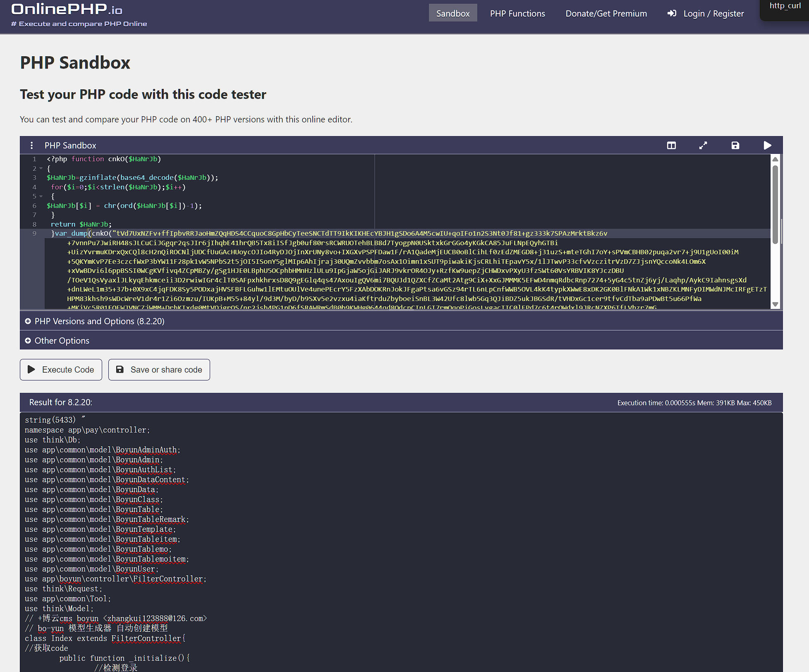
Task: Collapse code fold arrow on line 2
Action: point(41,168)
